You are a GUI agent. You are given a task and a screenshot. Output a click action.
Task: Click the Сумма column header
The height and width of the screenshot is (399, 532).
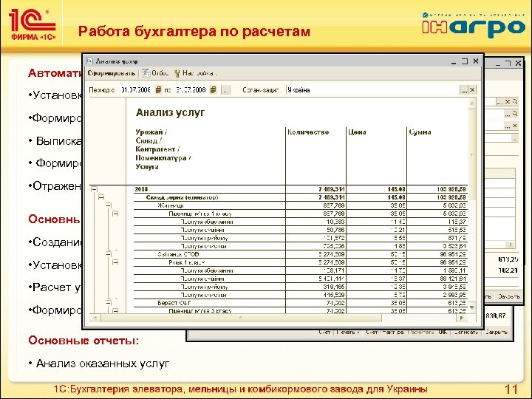point(420,132)
